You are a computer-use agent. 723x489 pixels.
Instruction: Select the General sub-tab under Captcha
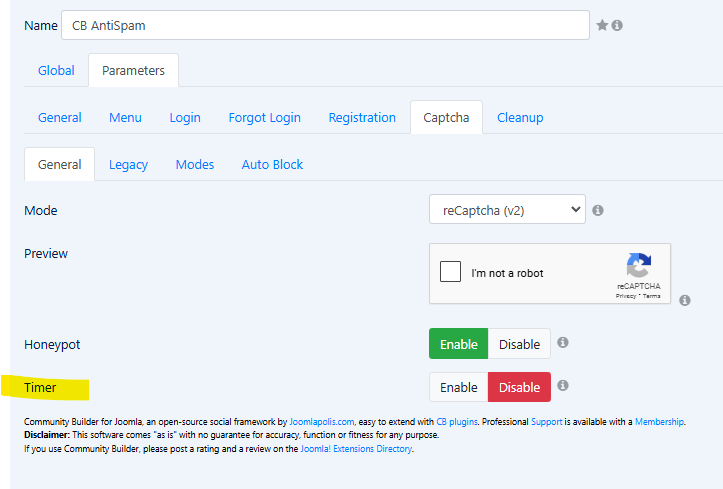59,165
